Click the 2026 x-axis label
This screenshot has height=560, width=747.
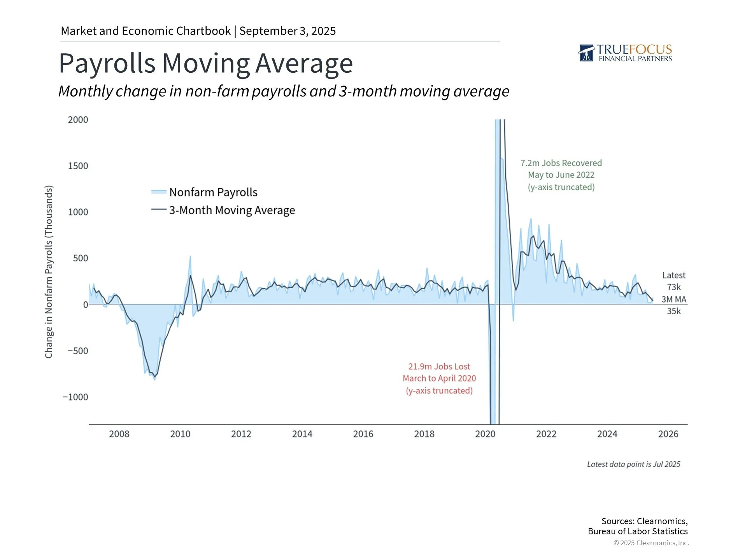click(x=668, y=434)
